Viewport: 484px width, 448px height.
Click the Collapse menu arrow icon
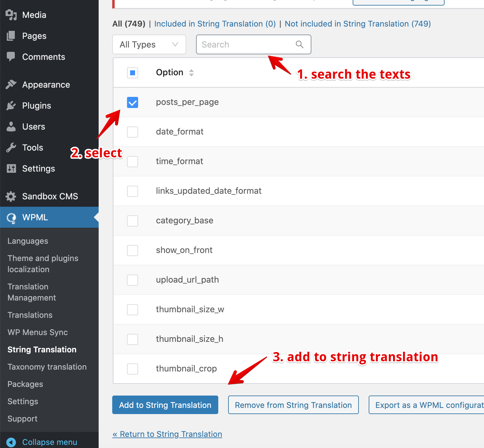(11, 442)
